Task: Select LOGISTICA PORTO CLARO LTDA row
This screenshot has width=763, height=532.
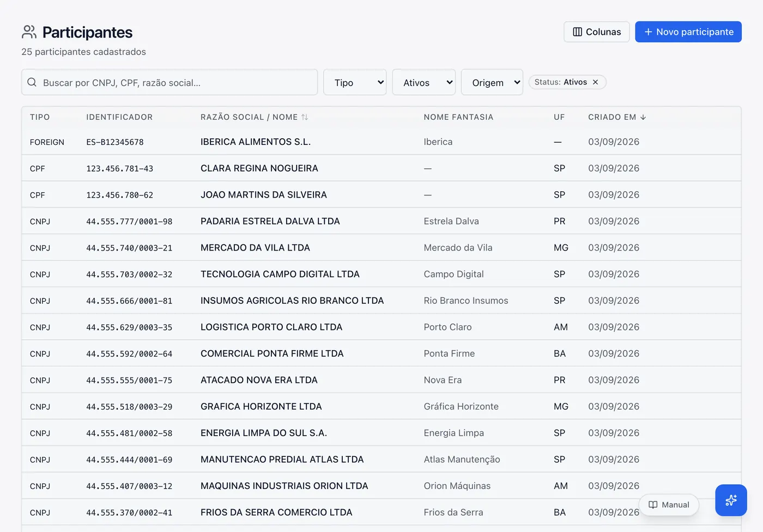Action: point(381,327)
